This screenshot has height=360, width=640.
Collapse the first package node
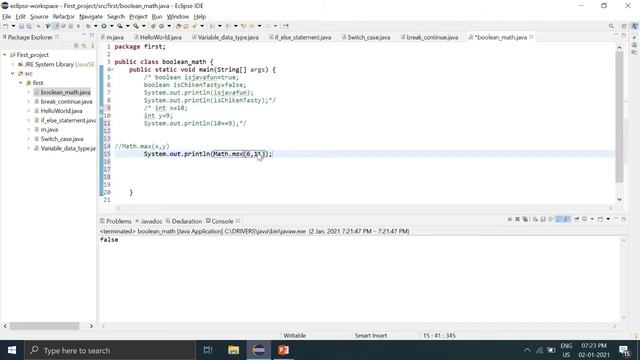pos(21,83)
